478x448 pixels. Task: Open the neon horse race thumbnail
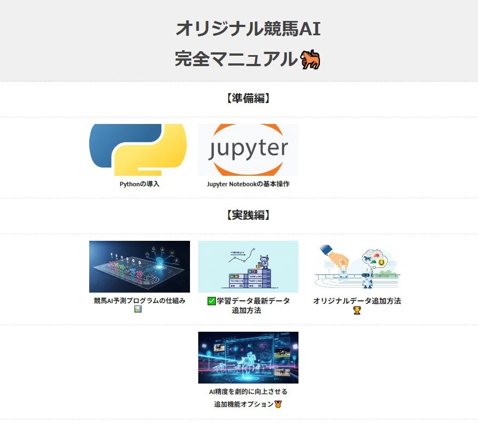(x=248, y=358)
